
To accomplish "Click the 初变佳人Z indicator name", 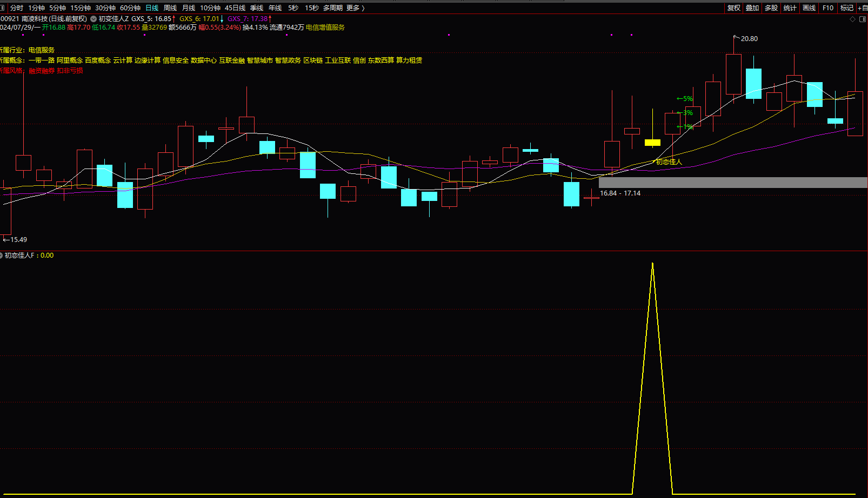I will (x=113, y=19).
